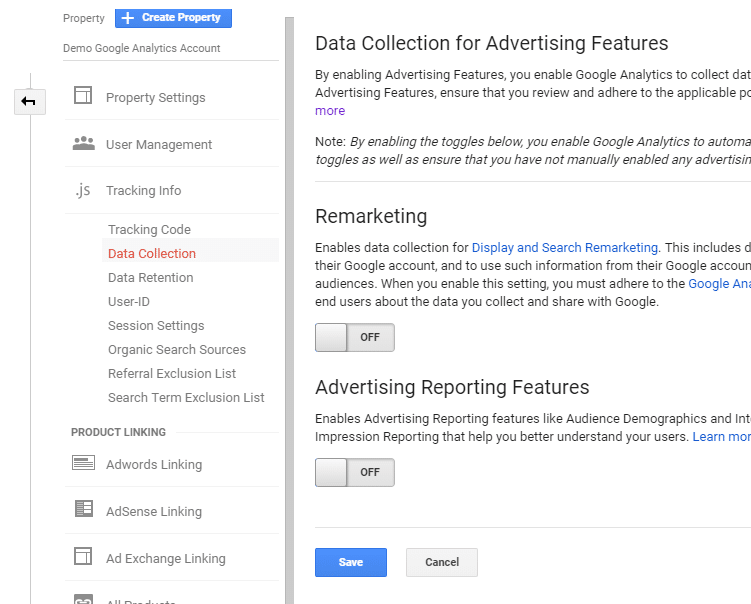Select Data Collection in sidebar
Screen dimensions: 751x604
[x=152, y=253]
